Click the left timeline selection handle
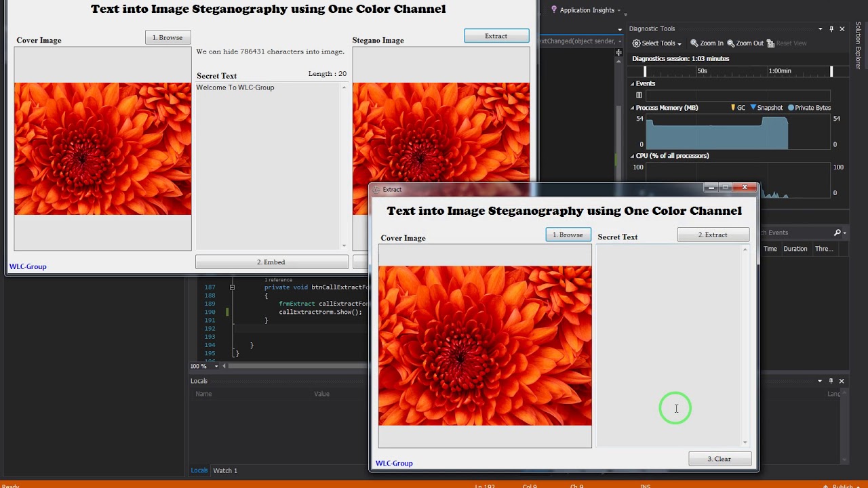The width and height of the screenshot is (868, 488). point(645,71)
